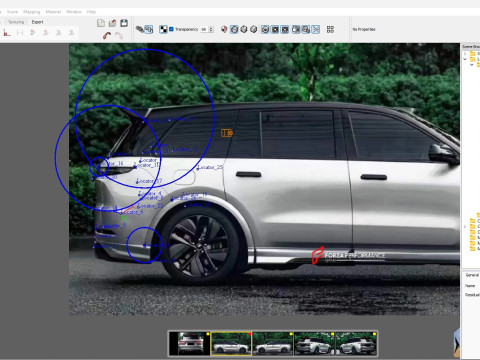This screenshot has width=480, height=360.
Task: Click the second gray cube shading icon
Action: pyautogui.click(x=254, y=29)
